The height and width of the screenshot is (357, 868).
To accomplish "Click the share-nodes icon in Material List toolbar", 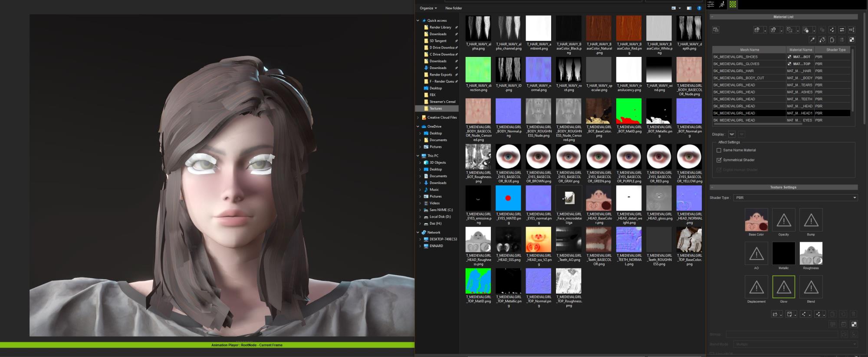I will click(832, 30).
